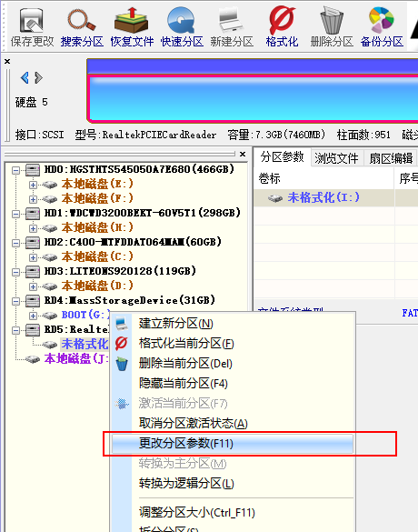This screenshot has height=532, width=418.
Task: Choose 格式化当前分区(F) from context menu
Action: (x=233, y=344)
